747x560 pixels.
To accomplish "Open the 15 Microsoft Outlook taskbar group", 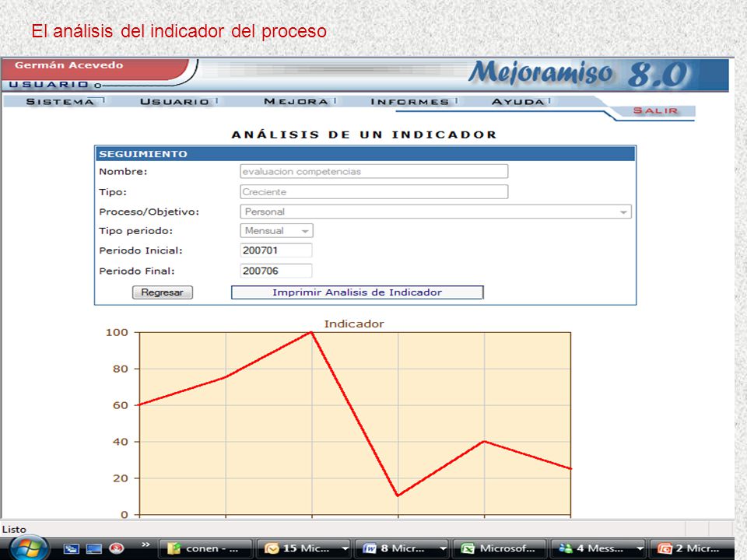I will (304, 548).
